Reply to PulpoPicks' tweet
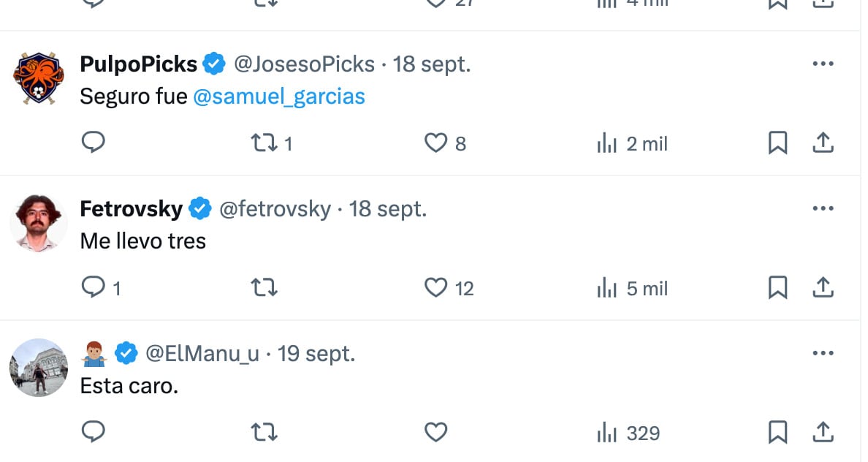Screen dimensions: 868x462 tap(93, 143)
